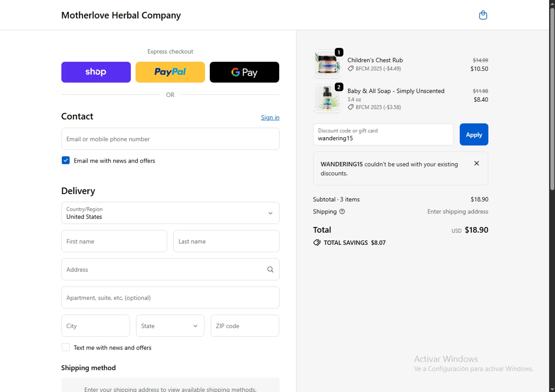Click the 'Children's Chest Rub' item name

click(x=375, y=60)
